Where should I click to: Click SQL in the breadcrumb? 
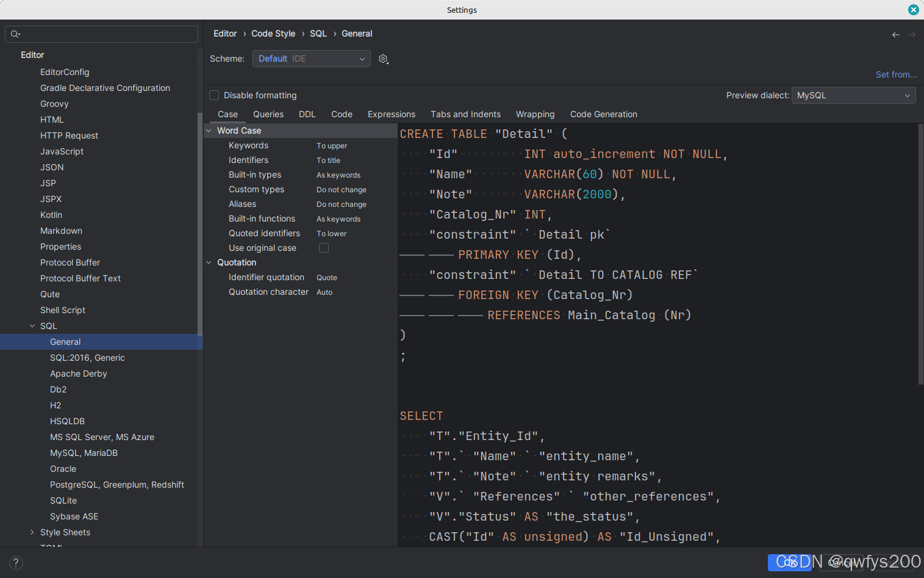pyautogui.click(x=318, y=34)
